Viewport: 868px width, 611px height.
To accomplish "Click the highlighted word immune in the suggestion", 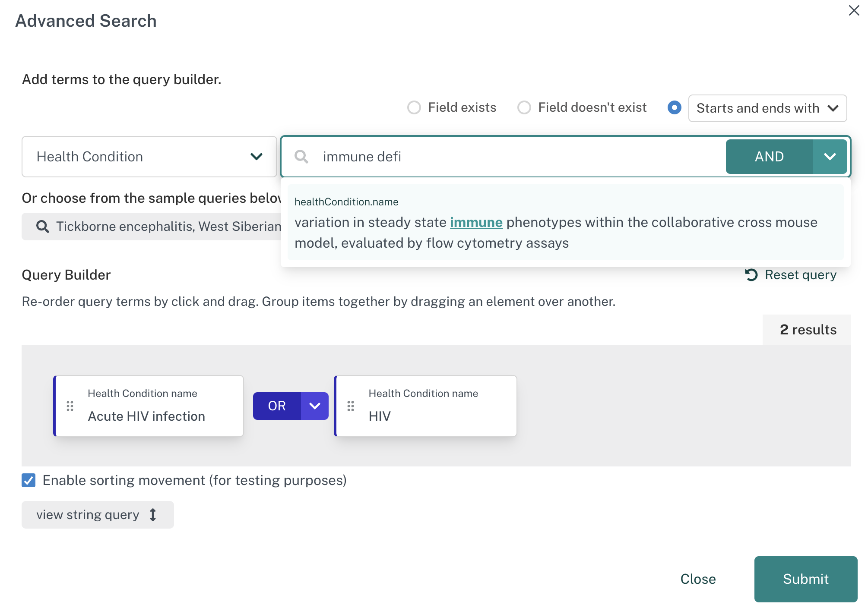I will coord(476,223).
